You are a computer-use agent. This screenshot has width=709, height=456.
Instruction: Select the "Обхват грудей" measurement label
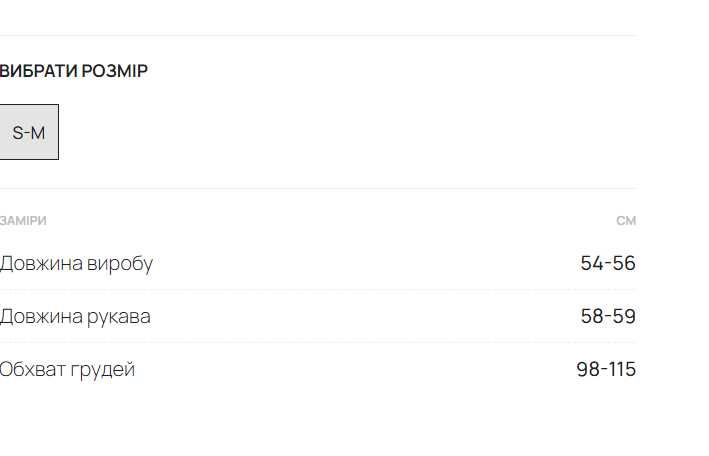(68, 370)
